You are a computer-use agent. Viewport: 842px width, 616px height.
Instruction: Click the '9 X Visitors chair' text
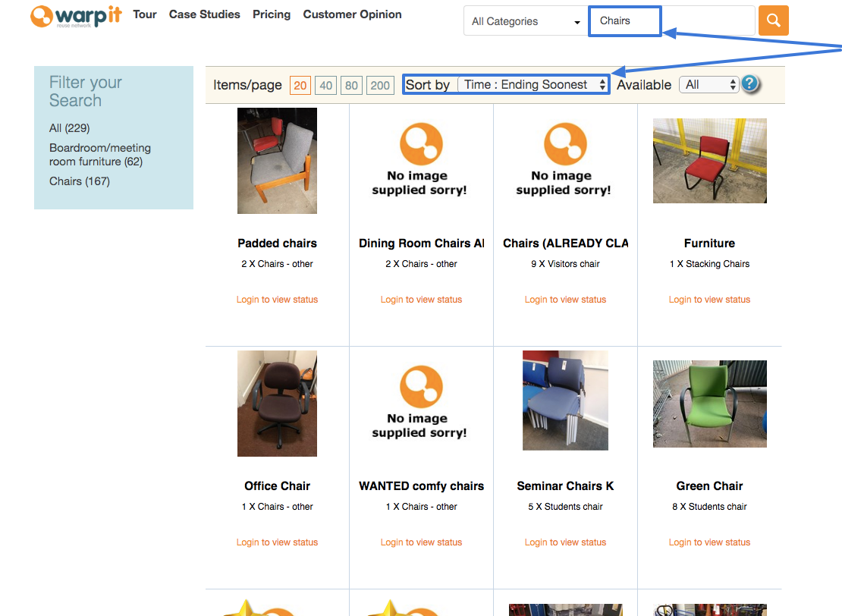click(565, 264)
